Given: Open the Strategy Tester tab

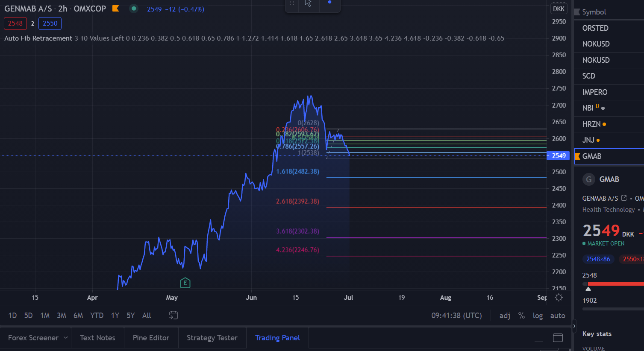Looking at the screenshot, I should (212, 338).
